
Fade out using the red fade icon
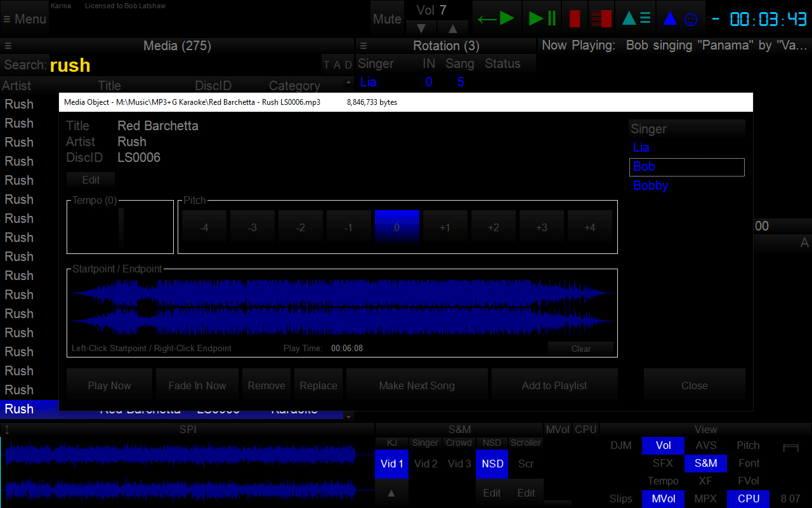coord(601,18)
